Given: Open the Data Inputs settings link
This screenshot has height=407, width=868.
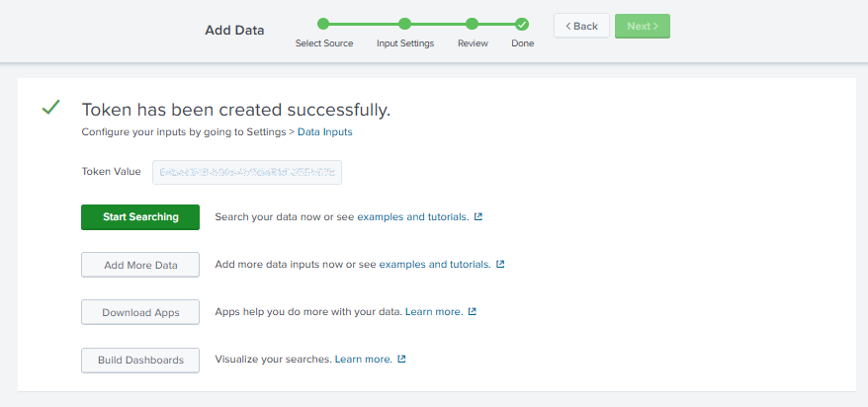Looking at the screenshot, I should (324, 131).
